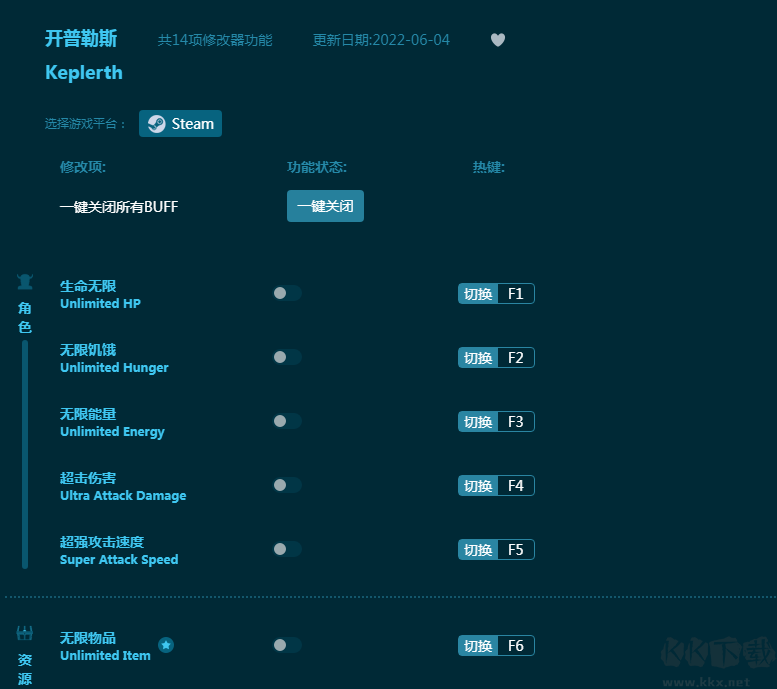Click the 开普勒斯 game title
777x689 pixels.
point(81,39)
